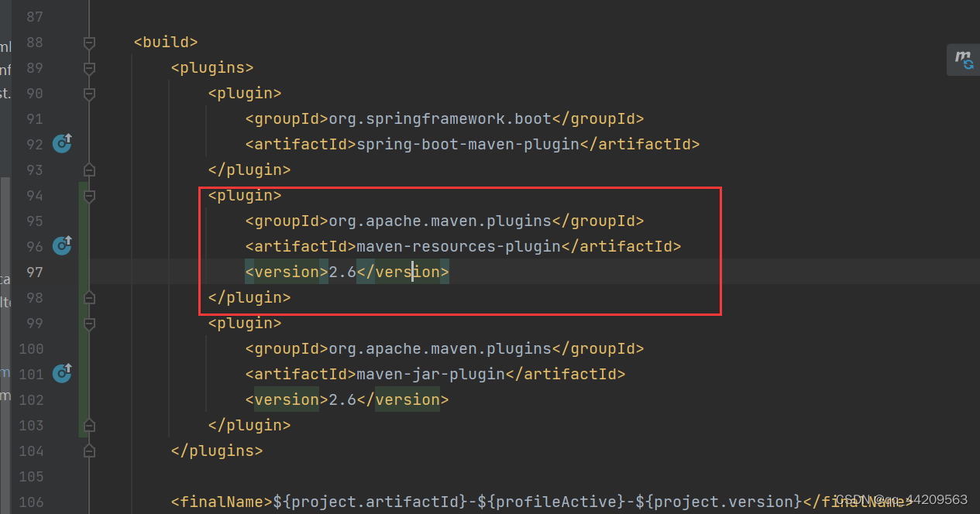Click the Maven Load Changes reload icon
This screenshot has width=980, height=514.
(x=963, y=60)
